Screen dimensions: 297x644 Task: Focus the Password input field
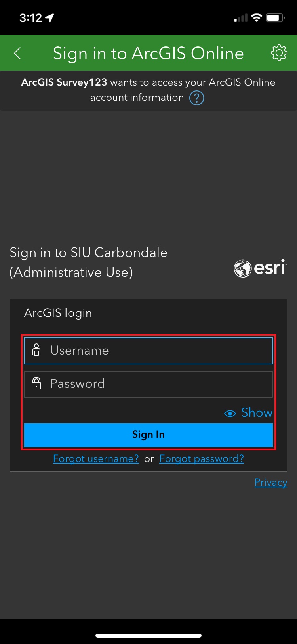pyautogui.click(x=148, y=384)
